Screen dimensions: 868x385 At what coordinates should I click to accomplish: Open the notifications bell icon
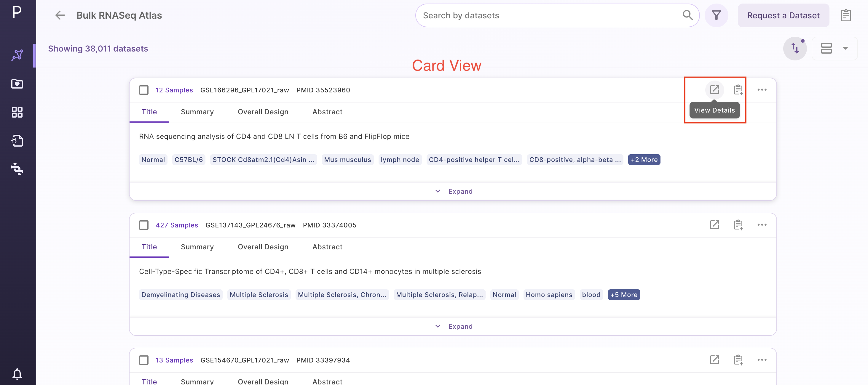click(x=17, y=374)
